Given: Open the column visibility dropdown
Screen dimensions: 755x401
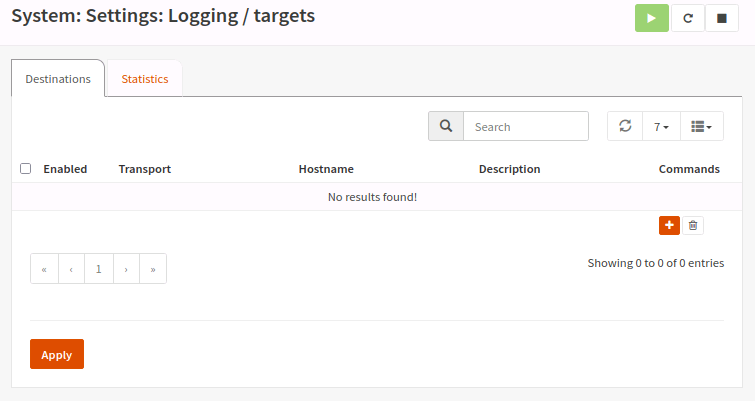Looking at the screenshot, I should (x=702, y=126).
